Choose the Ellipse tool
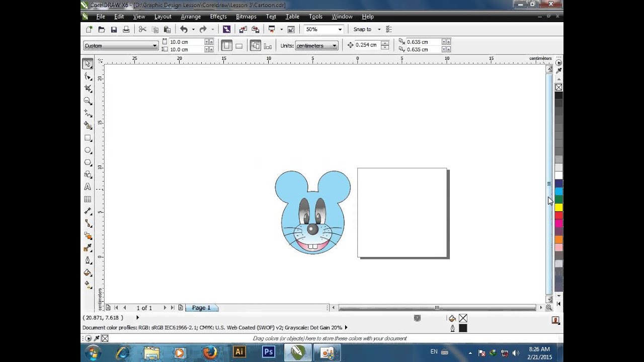Screen dimensions: 644x362 click(88, 150)
